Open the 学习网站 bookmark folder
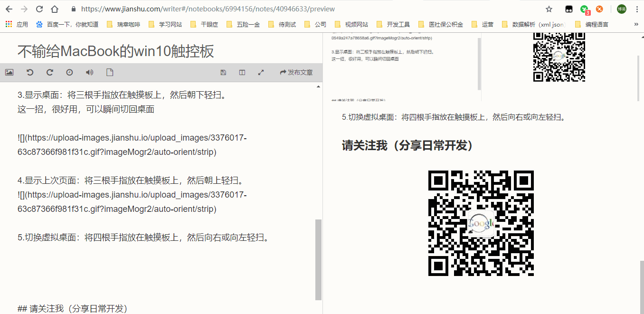Screen dimensions: 644x314 coord(165,24)
